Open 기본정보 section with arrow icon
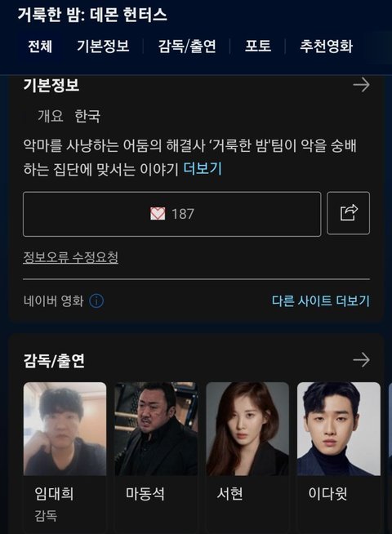 [x=361, y=85]
